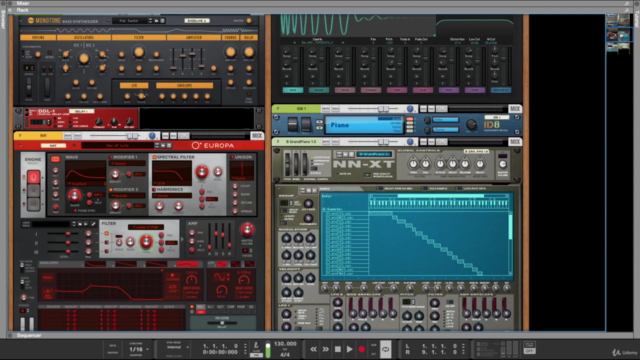Toggle NN-XT High Quality Interpolation
Viewport: 640px width, 360px height.
(367, 174)
